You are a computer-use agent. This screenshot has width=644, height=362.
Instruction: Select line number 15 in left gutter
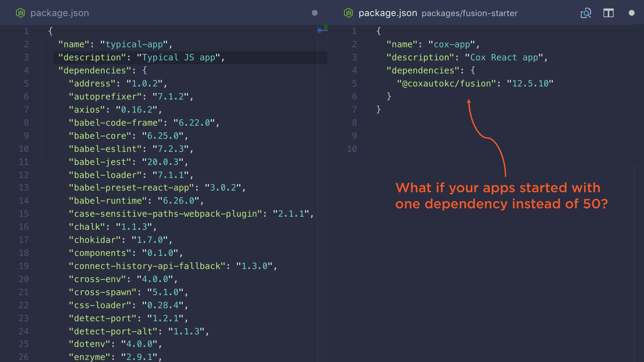coord(24,214)
